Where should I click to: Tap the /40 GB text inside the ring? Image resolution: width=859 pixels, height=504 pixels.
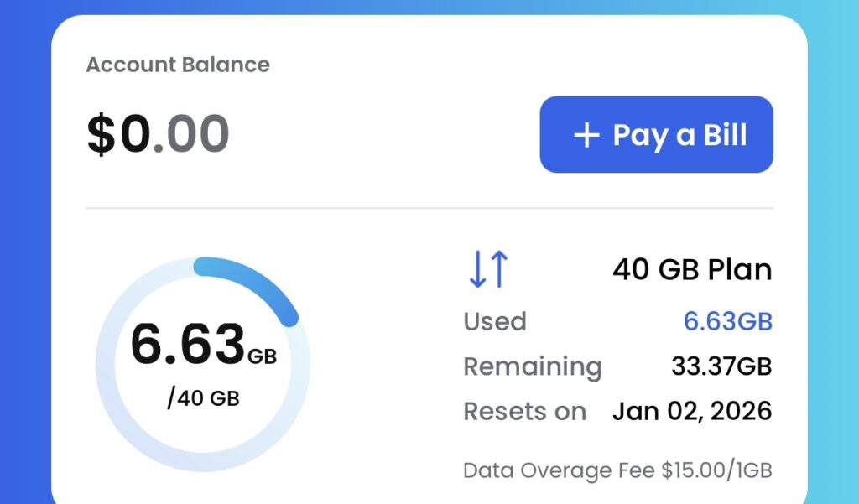(203, 398)
